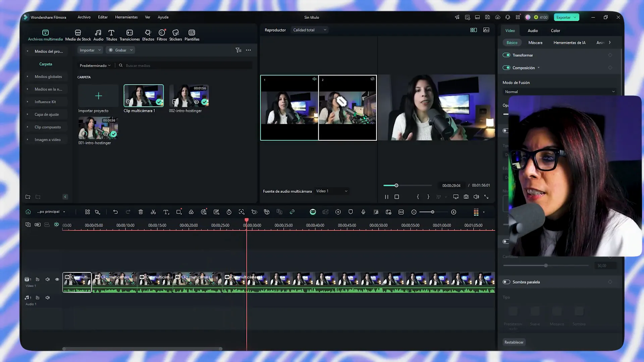Open the Stickers panel icon

[175, 33]
